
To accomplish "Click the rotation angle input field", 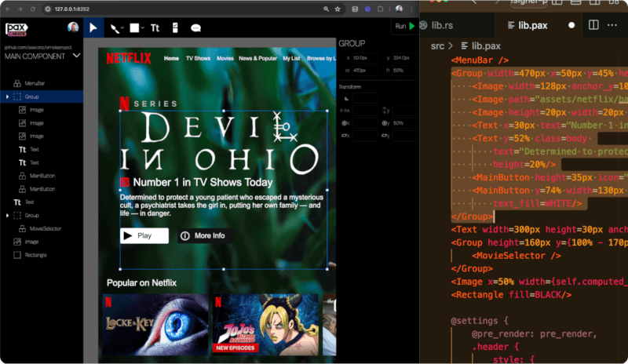I will (x=364, y=98).
